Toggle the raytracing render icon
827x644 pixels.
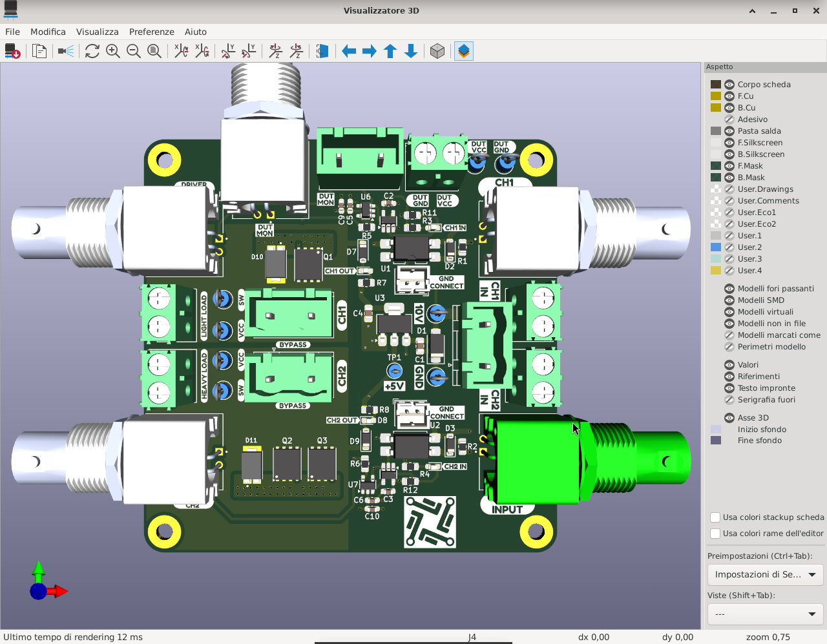click(66, 51)
